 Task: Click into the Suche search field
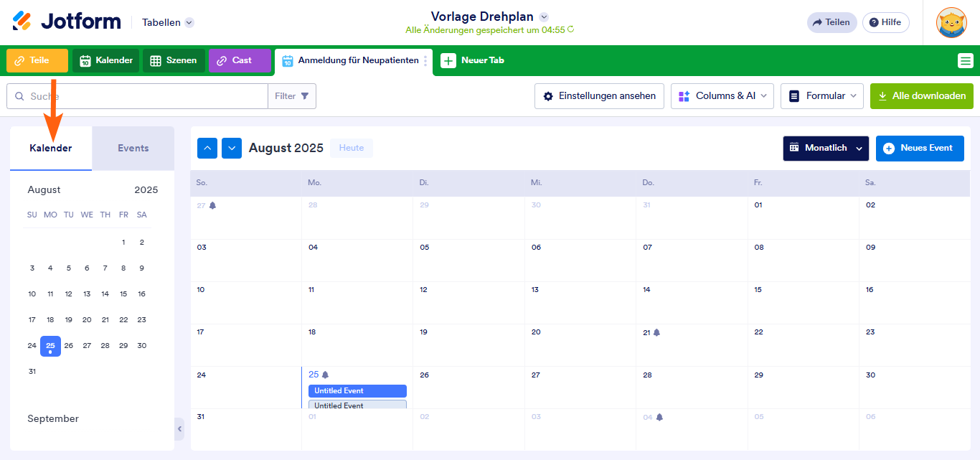(143, 96)
